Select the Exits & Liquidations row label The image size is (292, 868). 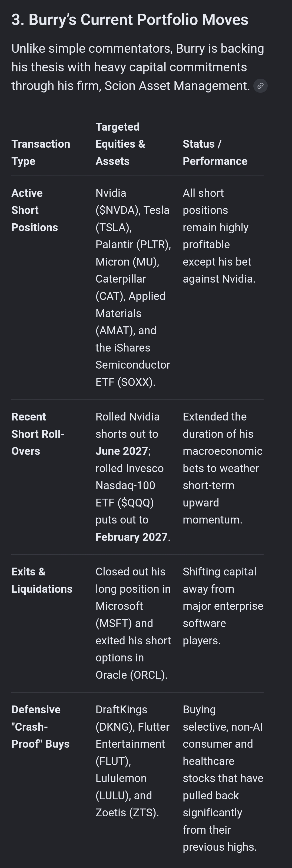coord(42,580)
